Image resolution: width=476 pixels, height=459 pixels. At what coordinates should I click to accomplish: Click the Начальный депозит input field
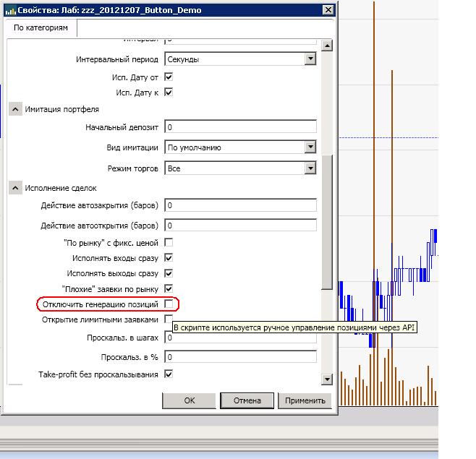(240, 127)
